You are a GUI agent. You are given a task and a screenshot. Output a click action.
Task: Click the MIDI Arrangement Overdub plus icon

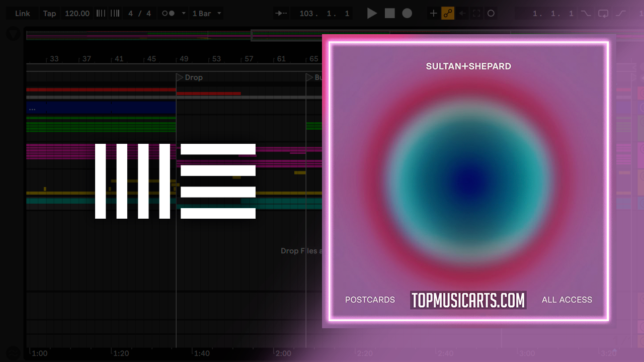[433, 14]
